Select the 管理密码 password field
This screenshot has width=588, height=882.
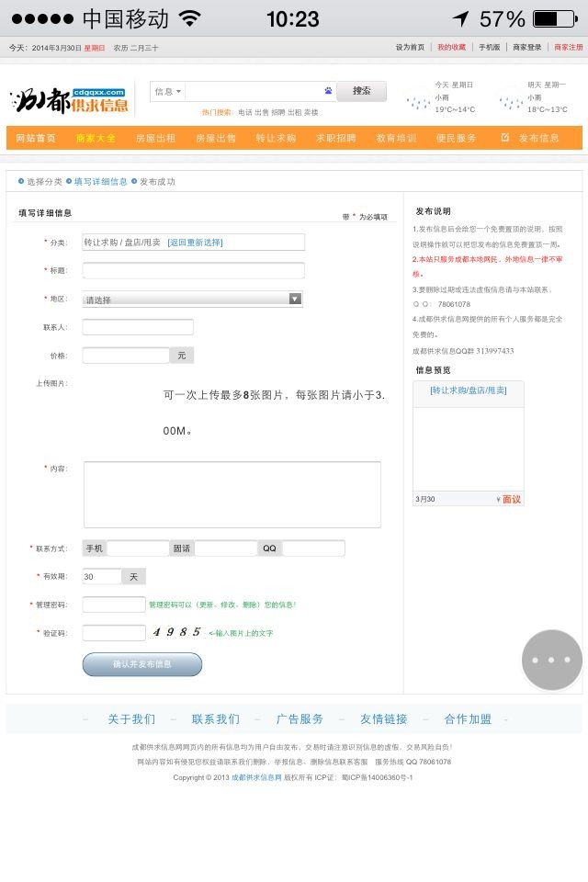coord(114,605)
